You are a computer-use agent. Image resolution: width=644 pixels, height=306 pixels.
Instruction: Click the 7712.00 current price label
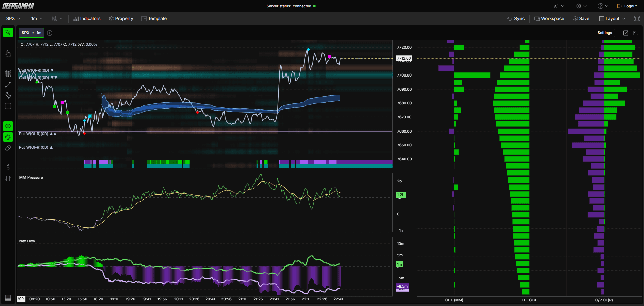(x=404, y=58)
